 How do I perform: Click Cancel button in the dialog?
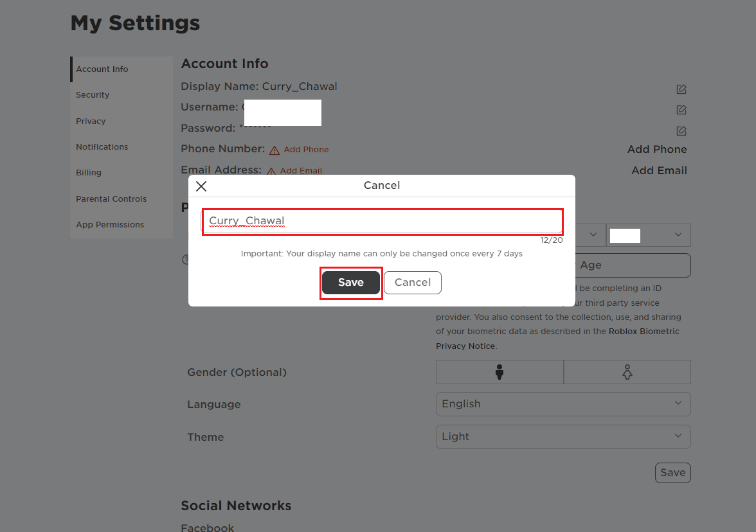(x=413, y=283)
